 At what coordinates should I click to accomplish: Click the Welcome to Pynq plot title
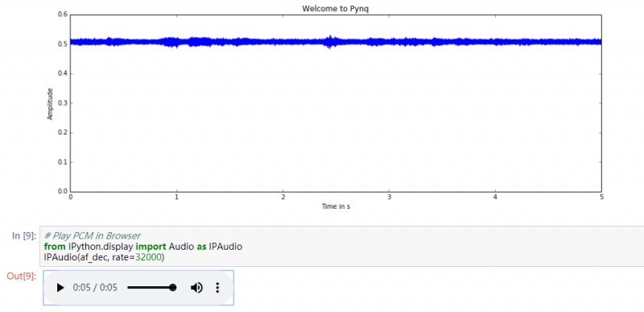pyautogui.click(x=335, y=9)
